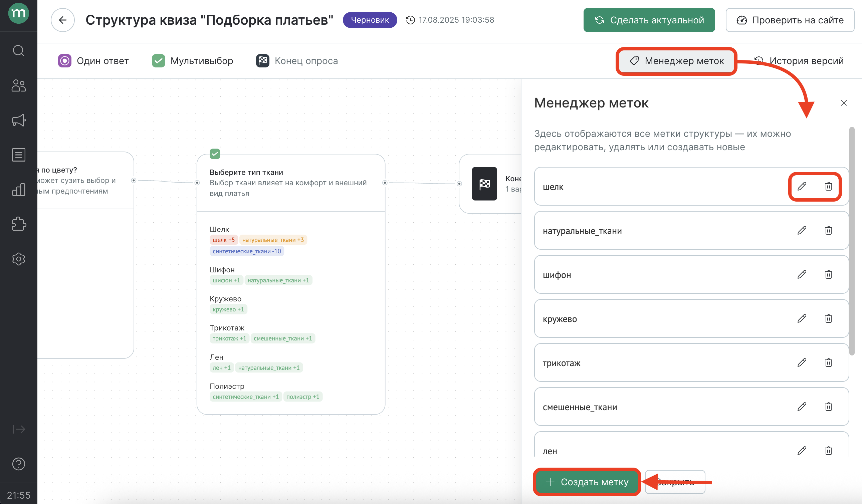Delete the трикотаж tag
Image resolution: width=862 pixels, height=504 pixels.
829,362
